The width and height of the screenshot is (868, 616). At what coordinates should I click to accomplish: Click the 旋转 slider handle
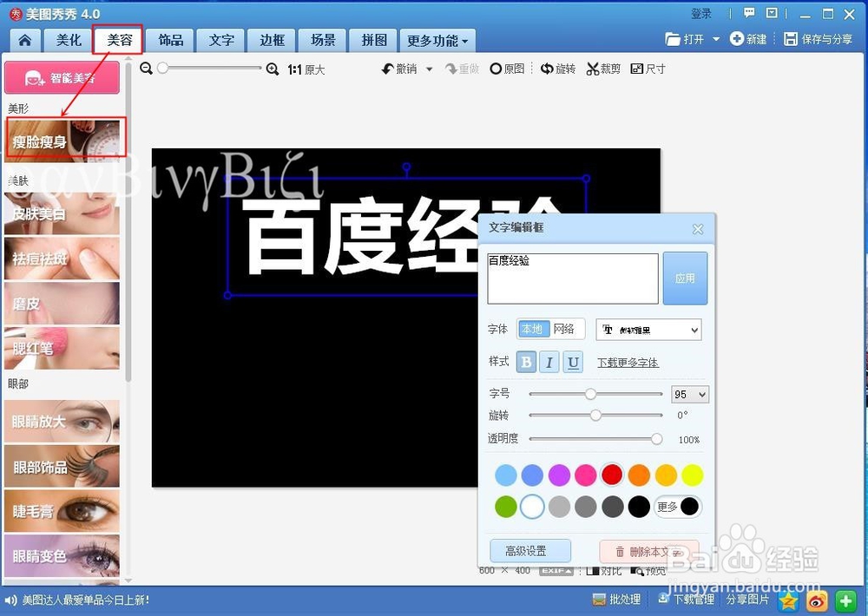595,415
